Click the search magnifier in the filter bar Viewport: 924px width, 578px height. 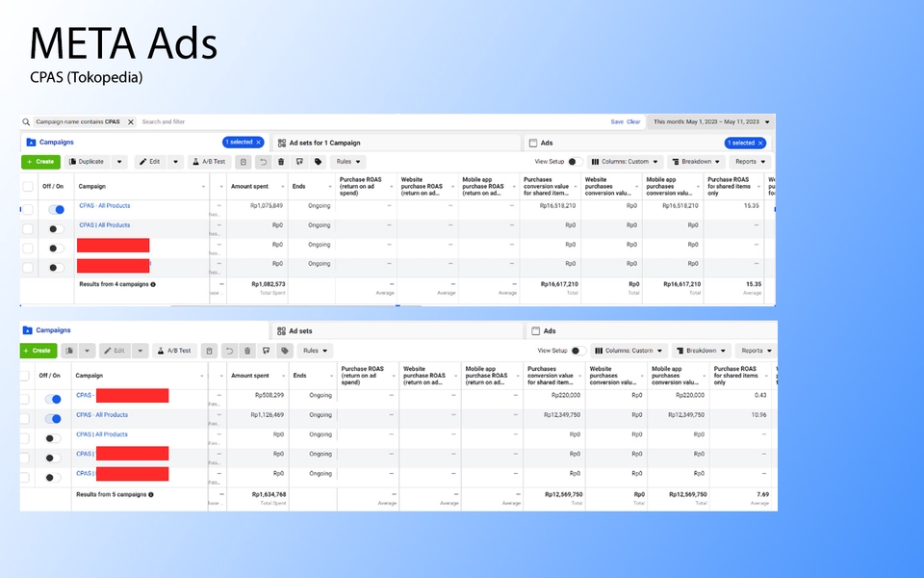[26, 122]
